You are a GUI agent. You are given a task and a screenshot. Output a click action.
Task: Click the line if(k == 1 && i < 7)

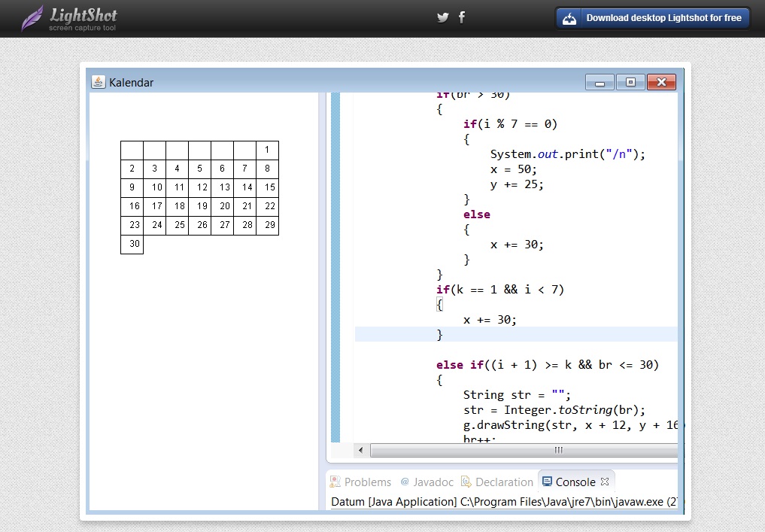(x=500, y=290)
